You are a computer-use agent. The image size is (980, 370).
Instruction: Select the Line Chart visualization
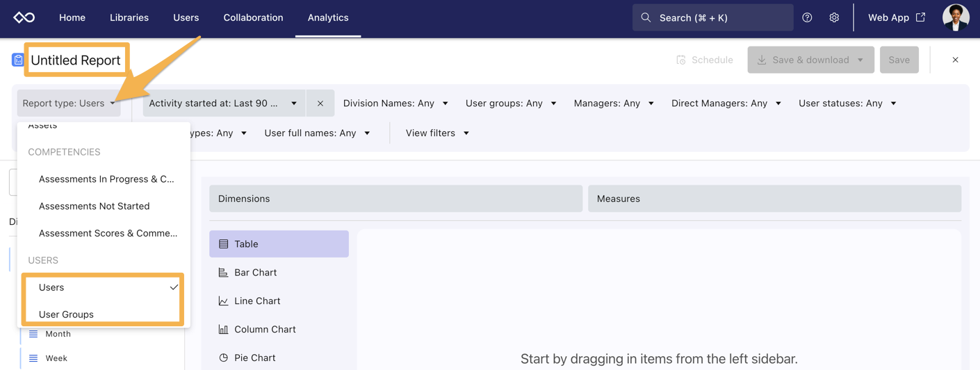coord(256,301)
